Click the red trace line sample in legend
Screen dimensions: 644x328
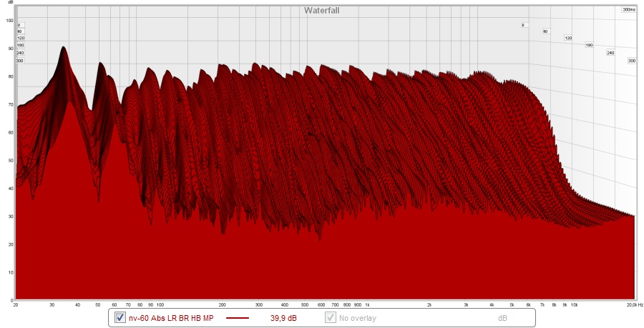pos(237,318)
